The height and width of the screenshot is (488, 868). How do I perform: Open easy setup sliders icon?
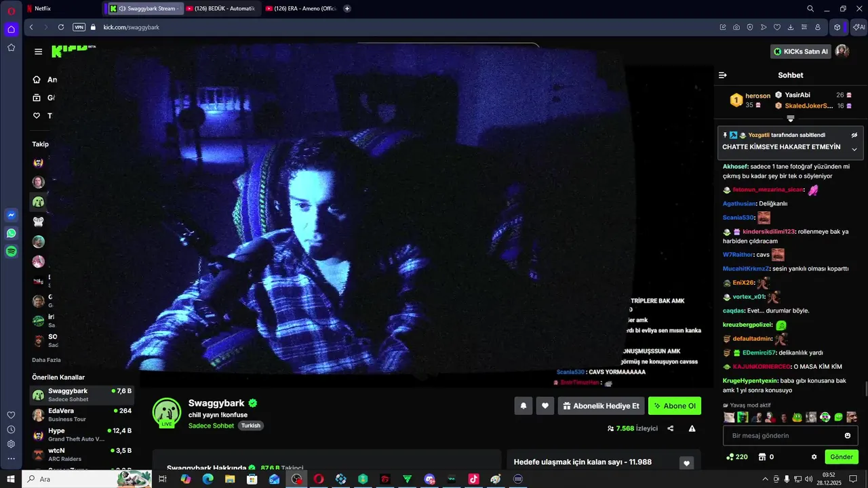click(x=804, y=27)
